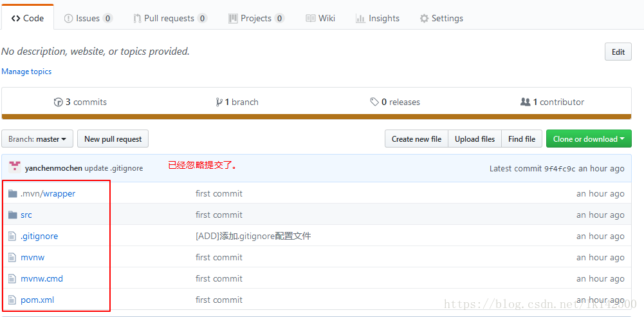Click the Pull requests tab branch icon
644x317 pixels.
click(137, 18)
